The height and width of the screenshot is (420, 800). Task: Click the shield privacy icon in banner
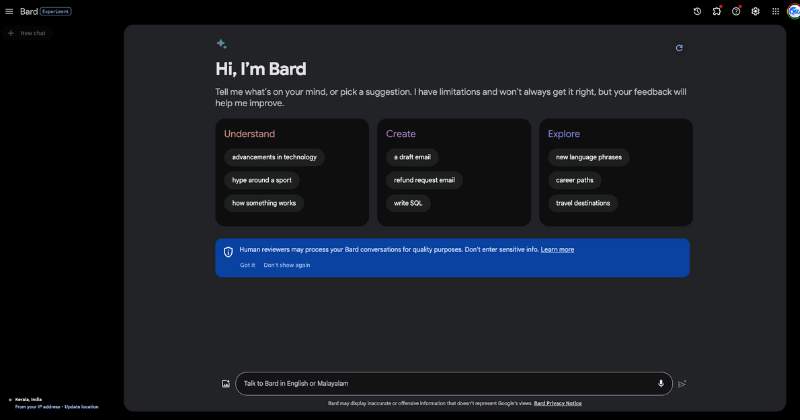(228, 252)
